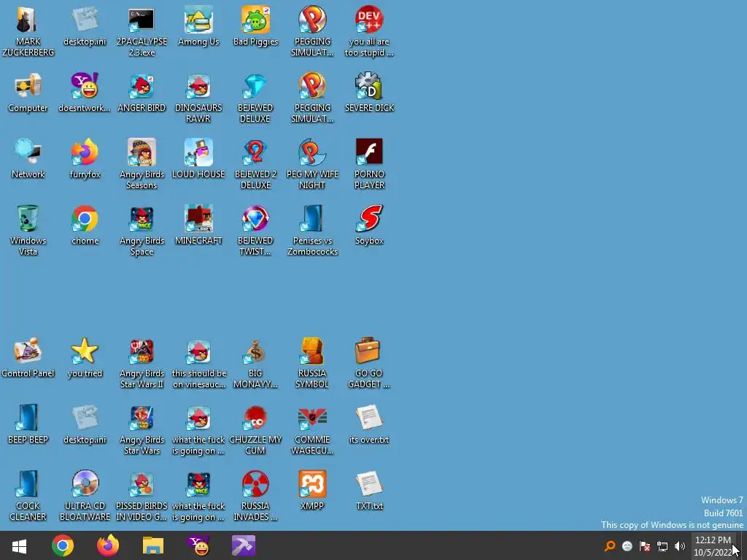Select the LOUD HOUSE icon

click(198, 153)
